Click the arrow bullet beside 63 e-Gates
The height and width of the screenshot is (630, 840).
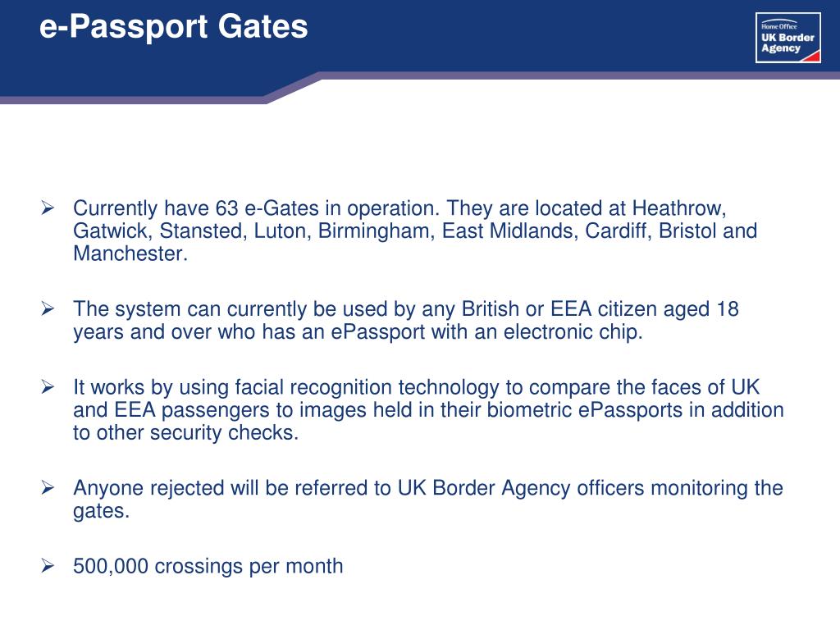pyautogui.click(x=48, y=208)
